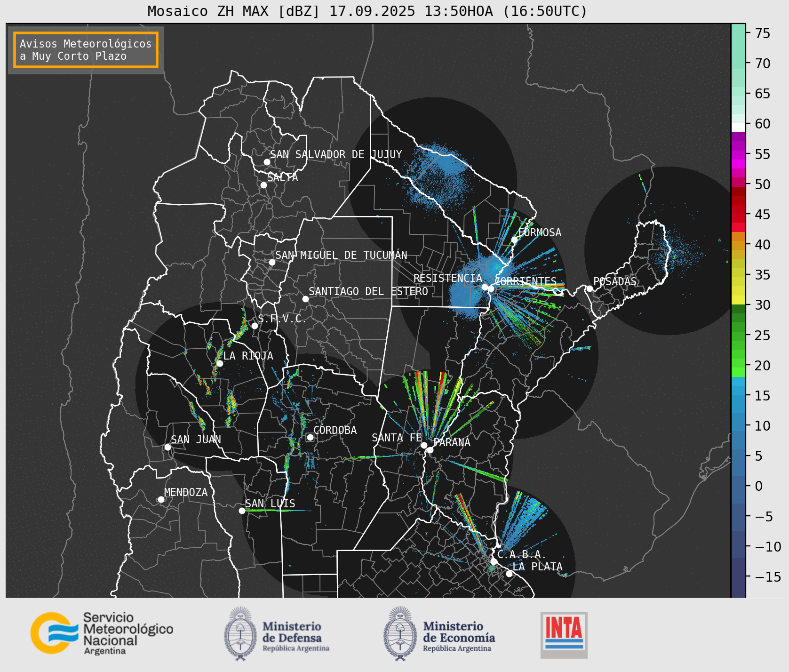Click the Salta city marker dot
This screenshot has height=672, width=789.
[263, 185]
